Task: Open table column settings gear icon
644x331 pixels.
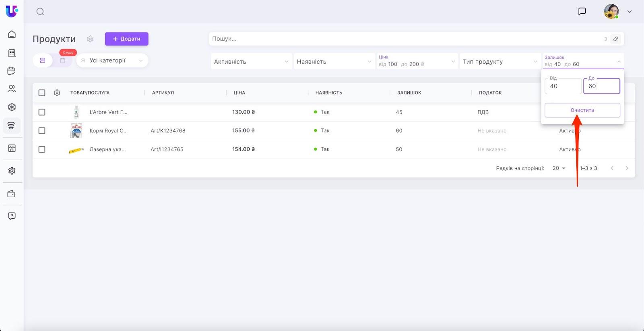Action: coord(57,93)
